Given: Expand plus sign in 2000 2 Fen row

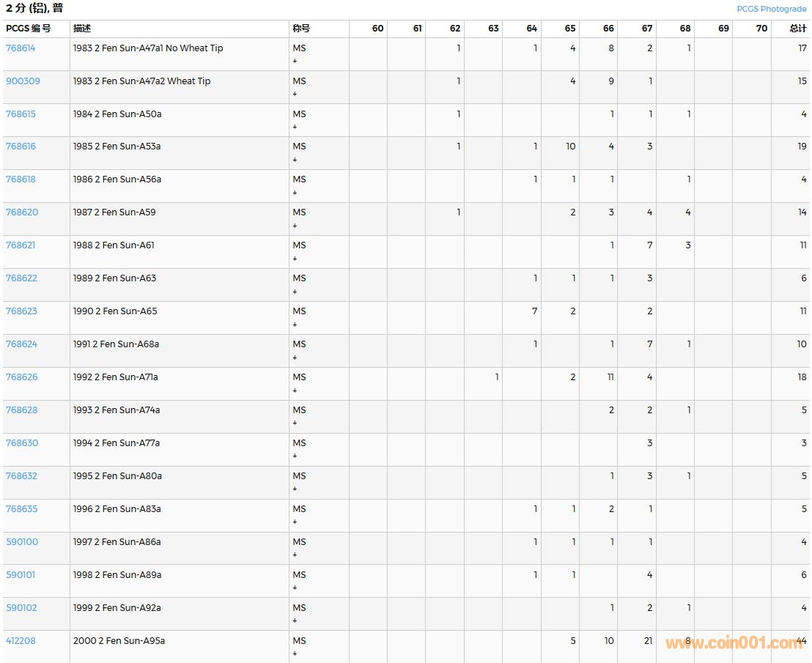Looking at the screenshot, I should coord(295,653).
